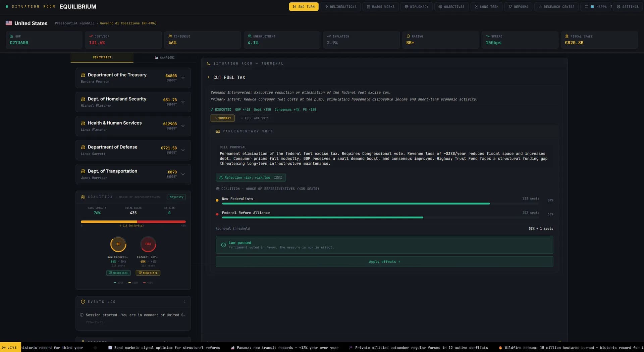644x352 pixels.
Task: Click the United States flag icon
Action: tap(9, 23)
